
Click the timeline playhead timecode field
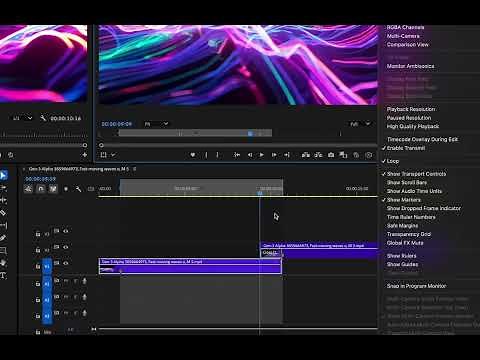(x=41, y=179)
